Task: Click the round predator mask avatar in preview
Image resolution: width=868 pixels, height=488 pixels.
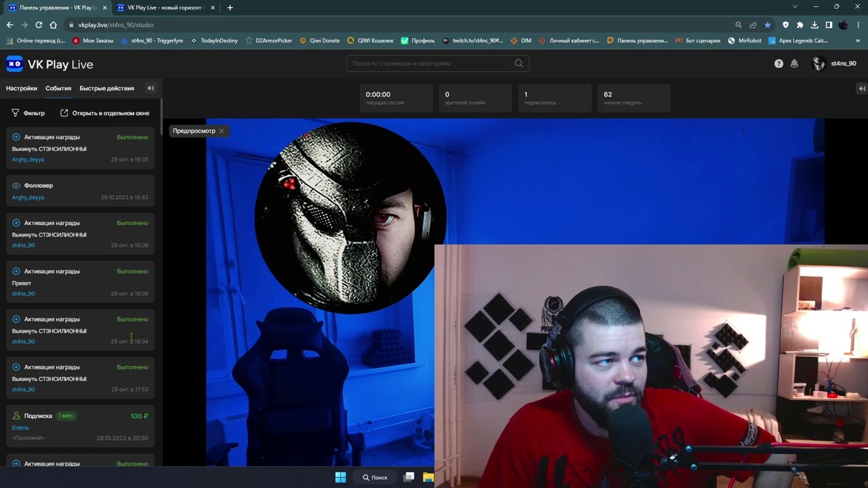Action: coord(351,218)
